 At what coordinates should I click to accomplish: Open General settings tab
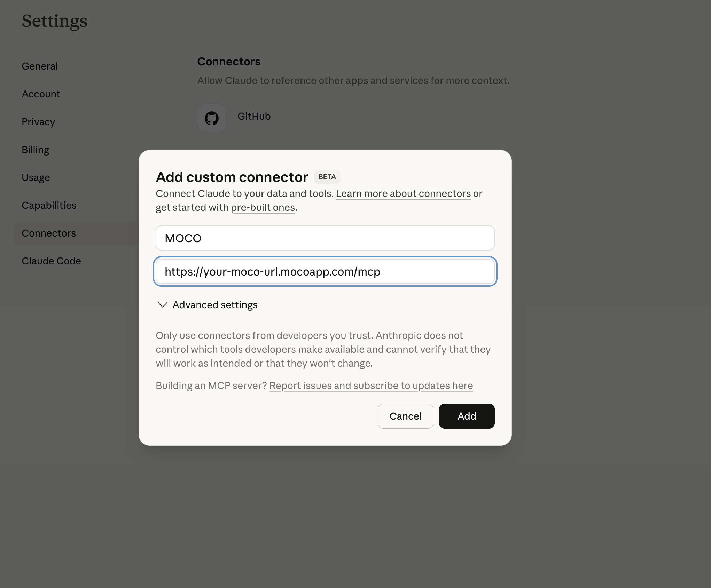click(40, 66)
